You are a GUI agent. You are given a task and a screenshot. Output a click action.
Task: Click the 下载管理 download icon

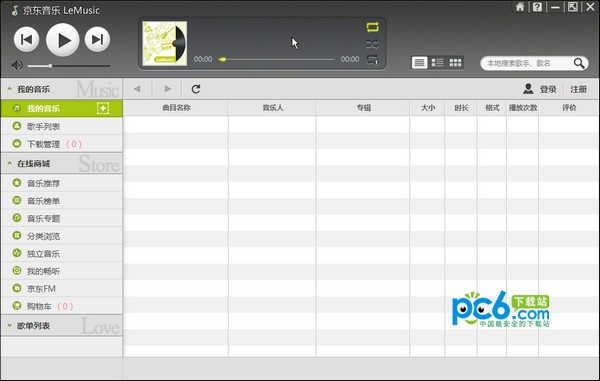(x=17, y=143)
